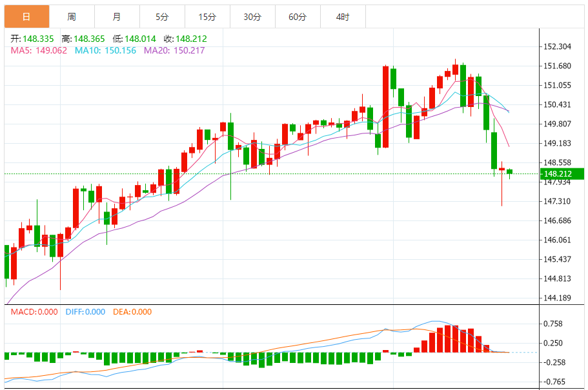Image resolution: width=588 pixels, height=390 pixels.
Task: Click the MACD:0.000 label
Action: [x=34, y=312]
